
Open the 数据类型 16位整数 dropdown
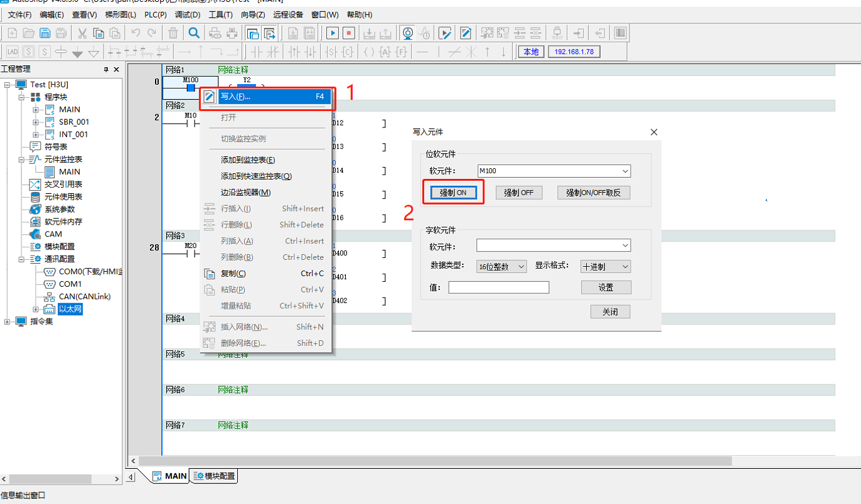[x=521, y=267]
